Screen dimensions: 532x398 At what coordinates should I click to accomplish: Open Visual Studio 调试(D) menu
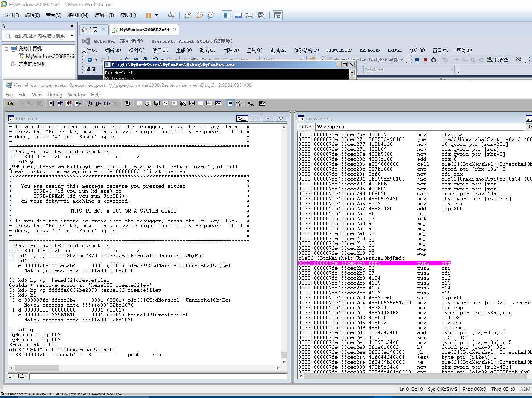(x=208, y=50)
